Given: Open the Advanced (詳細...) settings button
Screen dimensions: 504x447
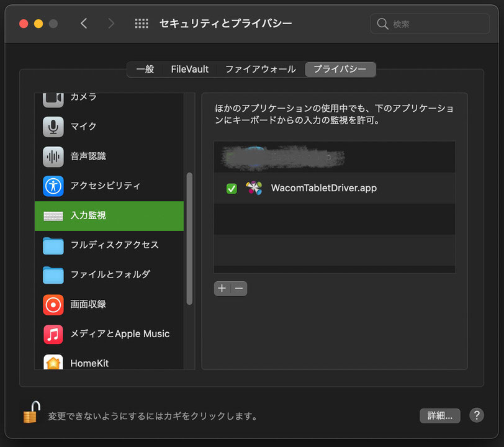Looking at the screenshot, I should click(x=439, y=415).
